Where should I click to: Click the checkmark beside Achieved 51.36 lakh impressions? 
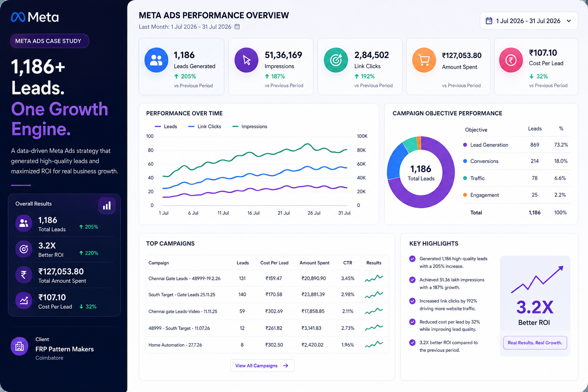coord(412,280)
